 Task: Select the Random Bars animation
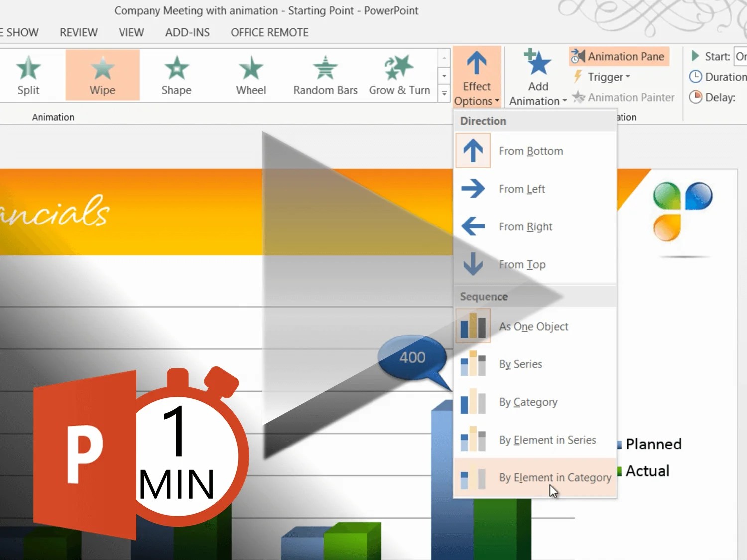[x=324, y=75]
